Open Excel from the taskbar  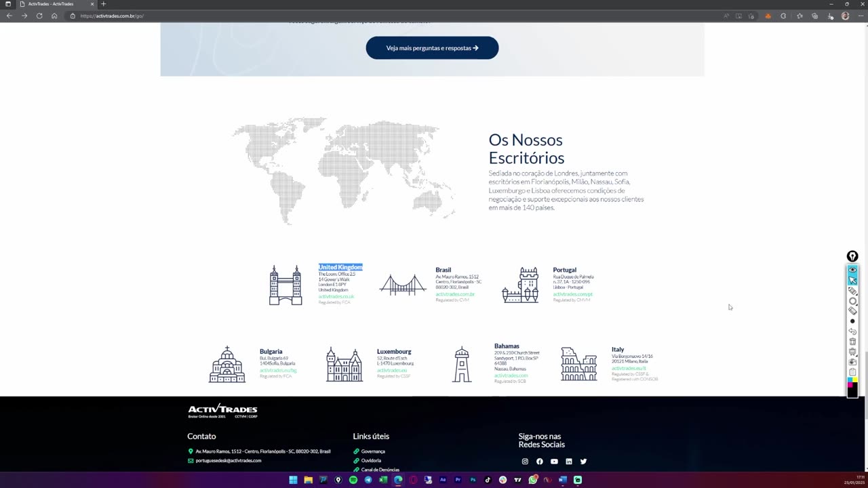pos(383,480)
